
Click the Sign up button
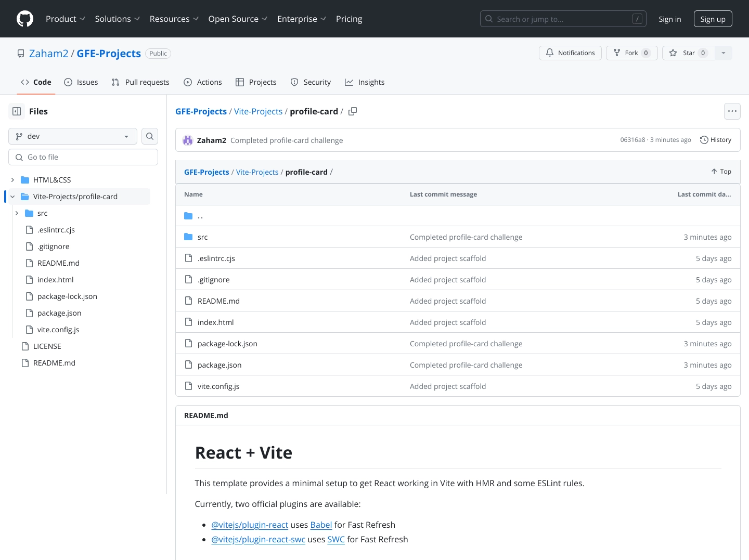(x=713, y=19)
